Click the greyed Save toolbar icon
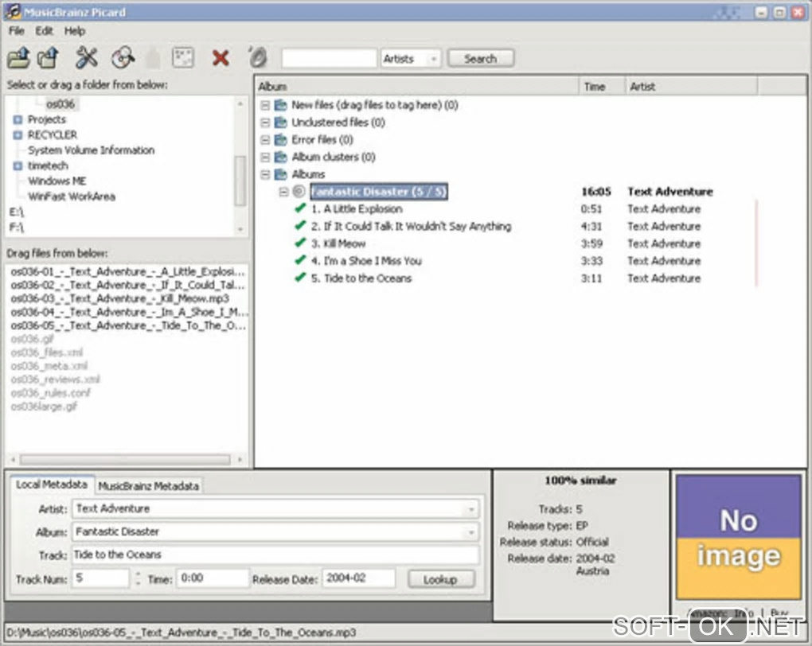This screenshot has height=646, width=812. (x=153, y=58)
